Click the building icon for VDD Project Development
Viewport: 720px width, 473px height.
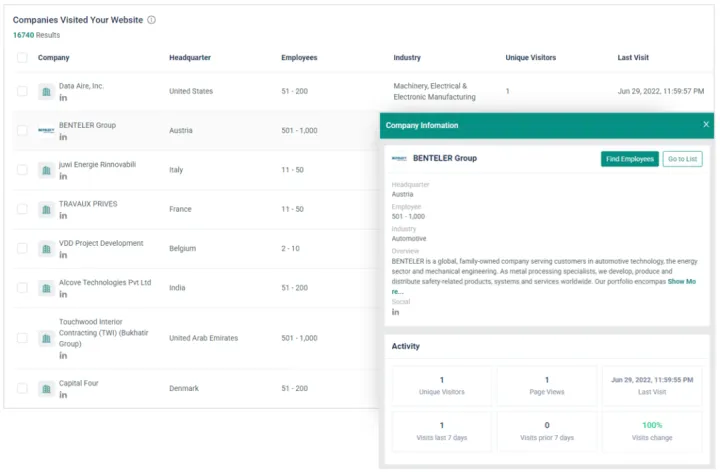pos(46,249)
